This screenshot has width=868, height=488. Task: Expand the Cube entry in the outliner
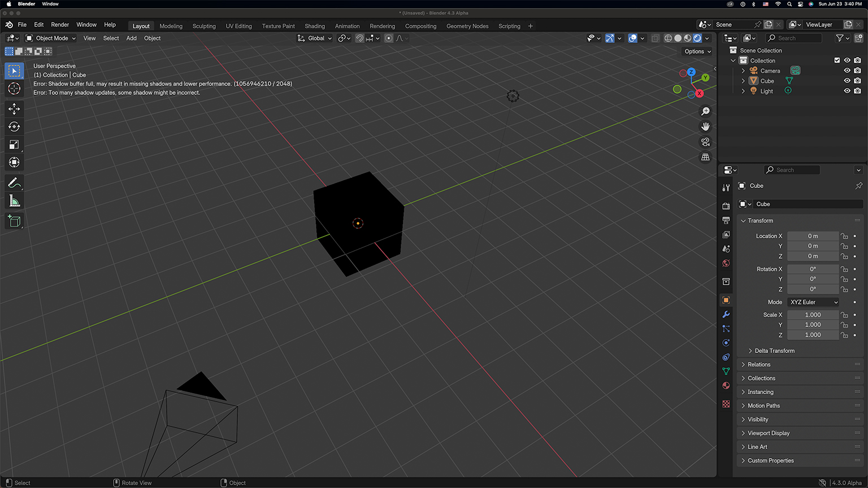pyautogui.click(x=743, y=80)
